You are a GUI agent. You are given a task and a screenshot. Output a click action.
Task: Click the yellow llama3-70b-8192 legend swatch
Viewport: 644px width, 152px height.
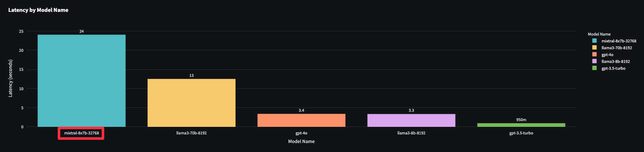point(594,48)
